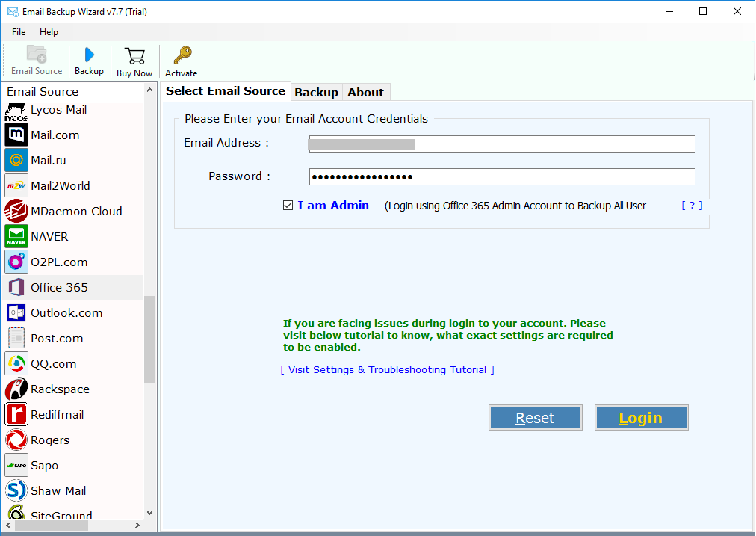Switch to the About tab
Image resolution: width=756 pixels, height=536 pixels.
click(365, 92)
